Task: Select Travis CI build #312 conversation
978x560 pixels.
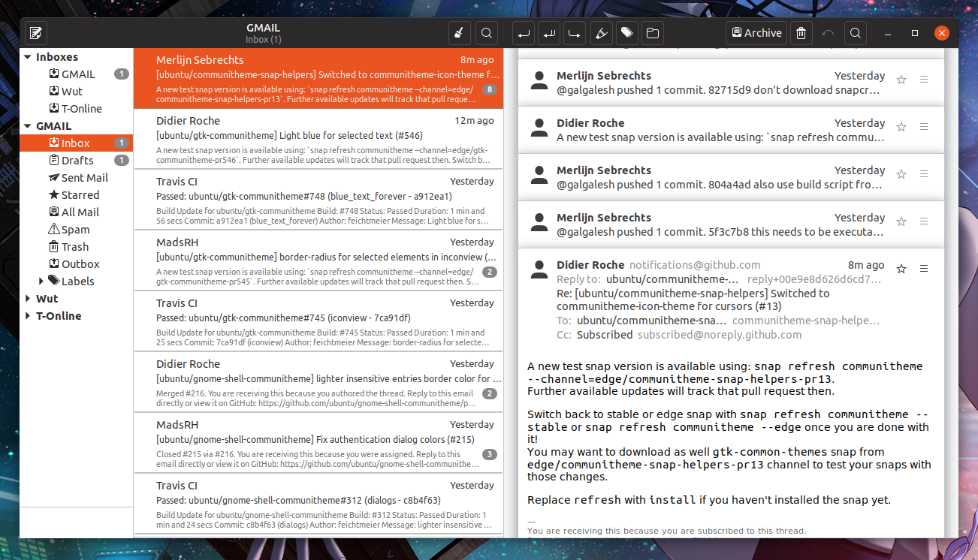Action: point(318,504)
